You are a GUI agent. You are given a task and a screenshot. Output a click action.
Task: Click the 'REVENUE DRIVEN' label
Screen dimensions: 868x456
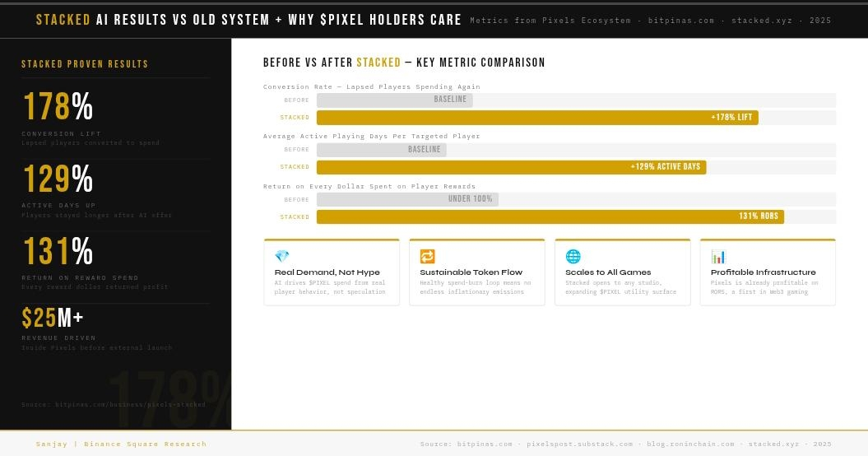pyautogui.click(x=58, y=338)
